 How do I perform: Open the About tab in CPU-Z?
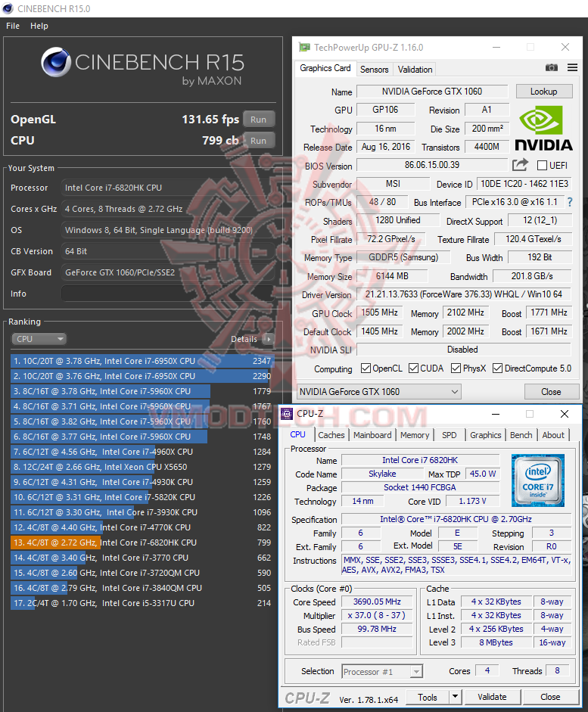pyautogui.click(x=553, y=435)
